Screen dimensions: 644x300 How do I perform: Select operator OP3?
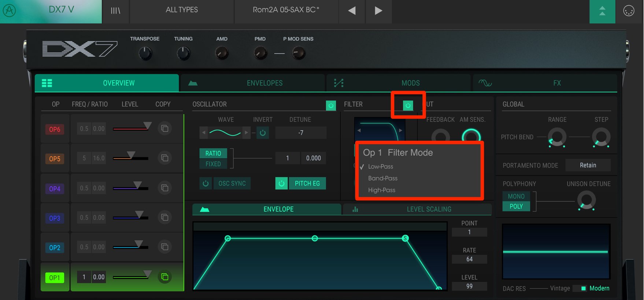(x=55, y=218)
